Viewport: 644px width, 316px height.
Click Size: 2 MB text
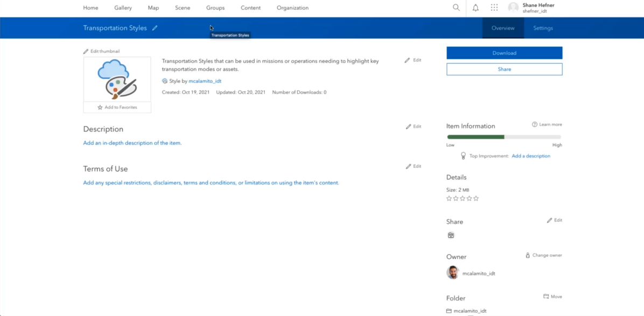458,190
